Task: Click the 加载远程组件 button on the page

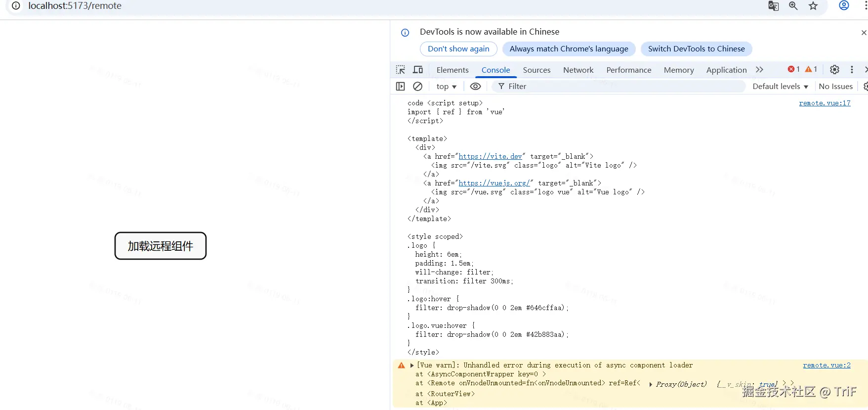Action: (x=161, y=246)
